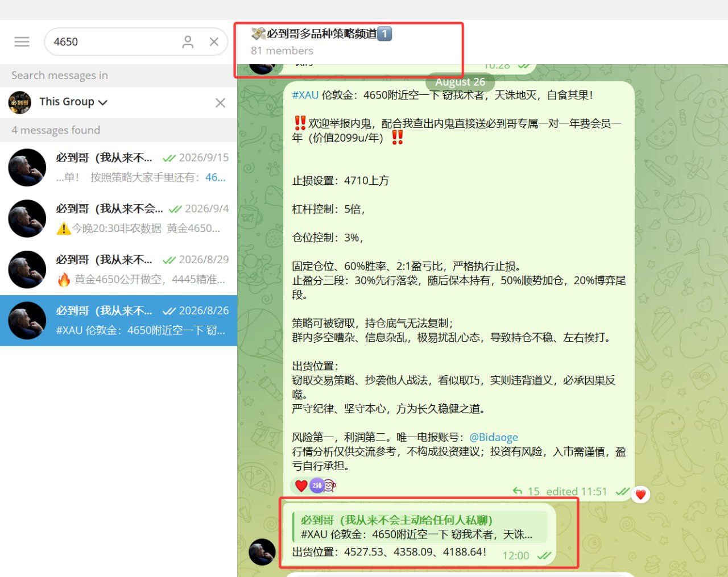View the 81 members list
Viewport: 728px width, 577px height.
click(282, 51)
